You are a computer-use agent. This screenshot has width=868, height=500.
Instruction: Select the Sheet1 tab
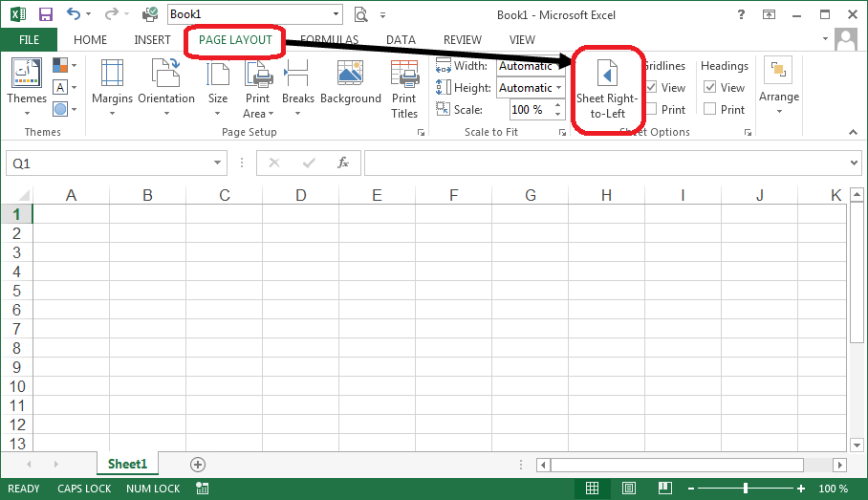point(127,464)
